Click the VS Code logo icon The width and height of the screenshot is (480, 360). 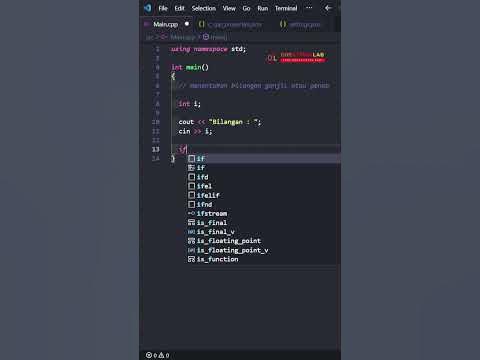point(148,8)
